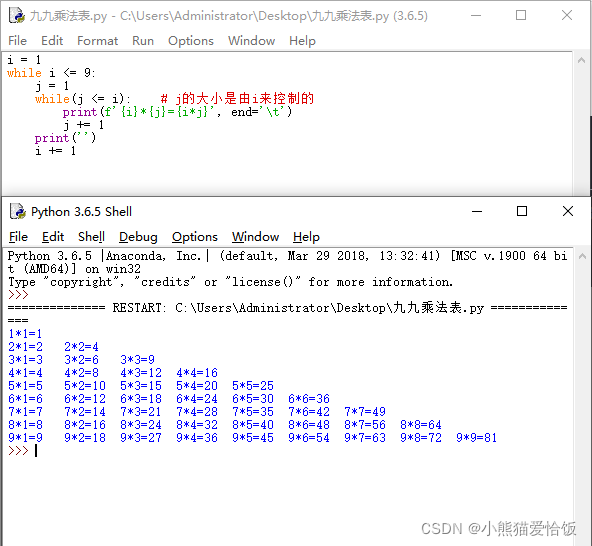This screenshot has width=592, height=546.
Task: Close the Python Shell window
Action: [568, 211]
